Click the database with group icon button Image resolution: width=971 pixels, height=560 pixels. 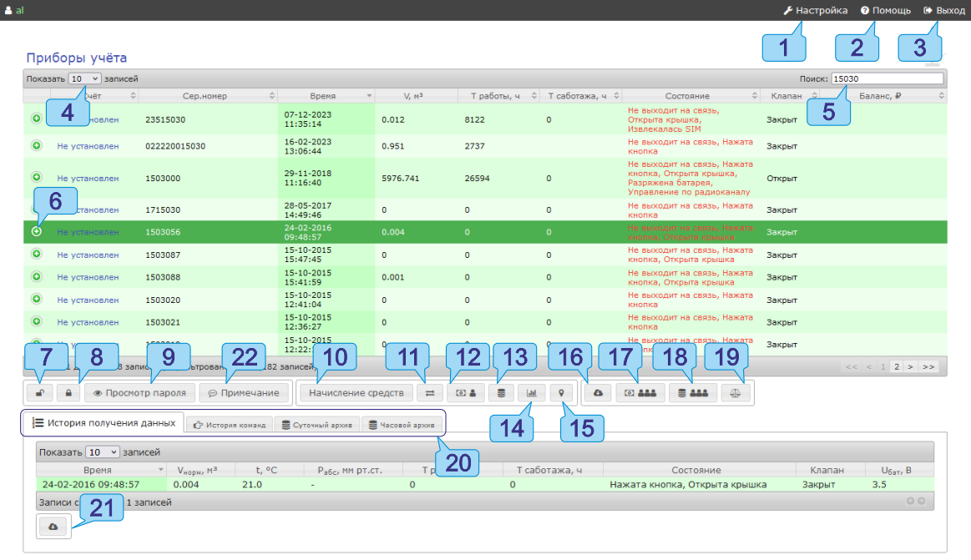click(693, 392)
